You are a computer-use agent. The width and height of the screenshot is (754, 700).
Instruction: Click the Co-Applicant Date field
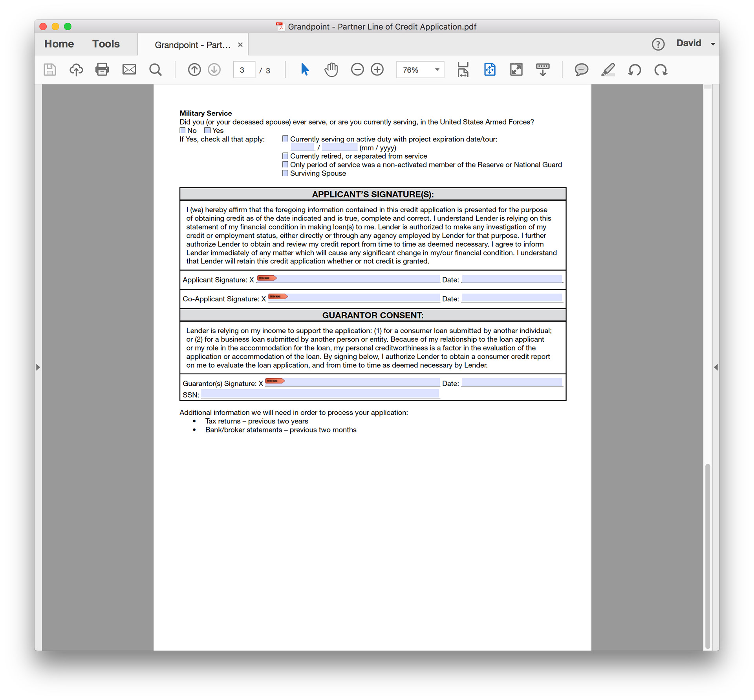512,298
